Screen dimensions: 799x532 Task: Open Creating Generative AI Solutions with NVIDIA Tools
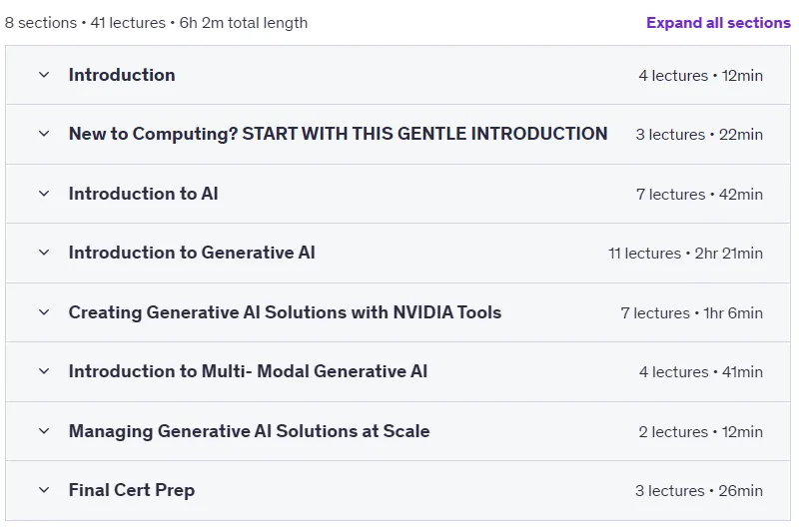285,312
